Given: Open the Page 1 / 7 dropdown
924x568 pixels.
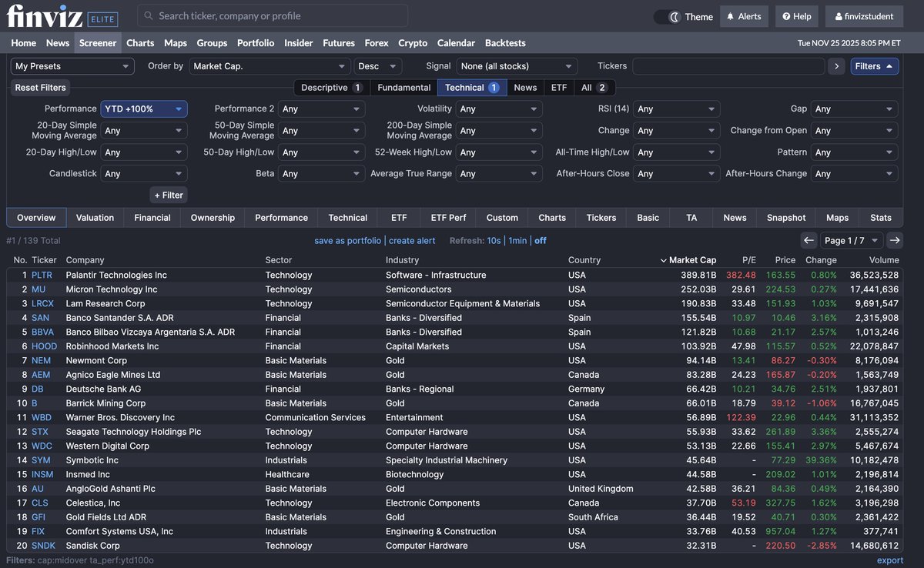Looking at the screenshot, I should [x=852, y=240].
